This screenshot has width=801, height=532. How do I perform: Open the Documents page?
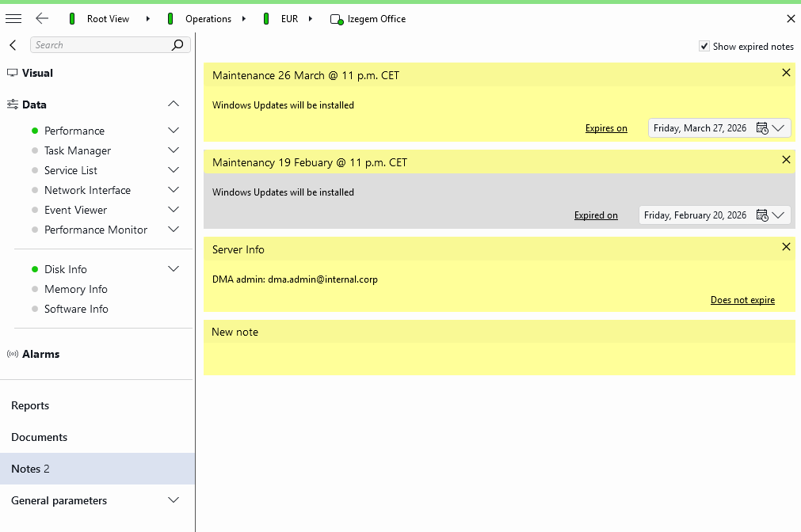(40, 437)
